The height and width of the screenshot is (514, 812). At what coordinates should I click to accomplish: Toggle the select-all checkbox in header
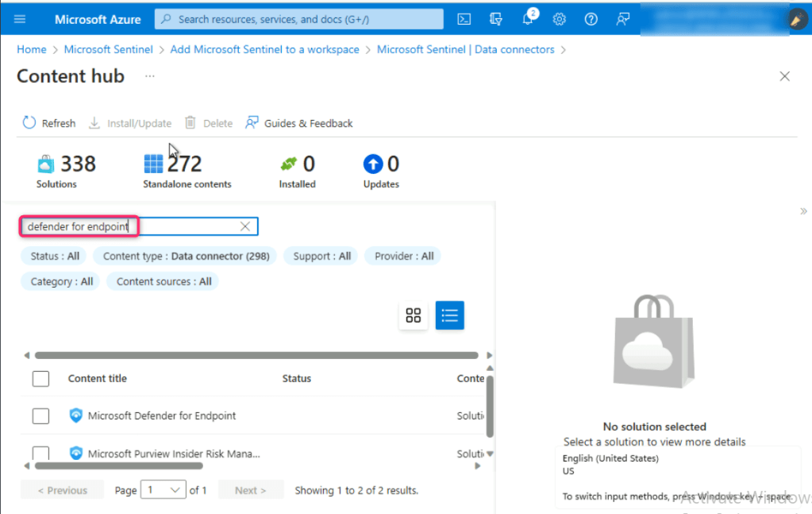click(40, 379)
